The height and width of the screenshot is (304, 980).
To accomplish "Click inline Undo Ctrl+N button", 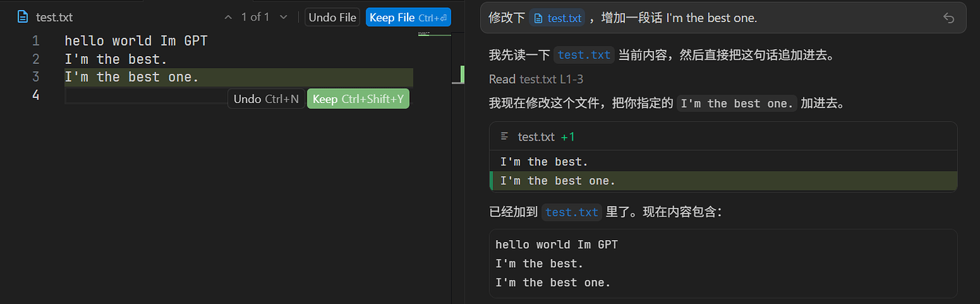I will coord(266,99).
